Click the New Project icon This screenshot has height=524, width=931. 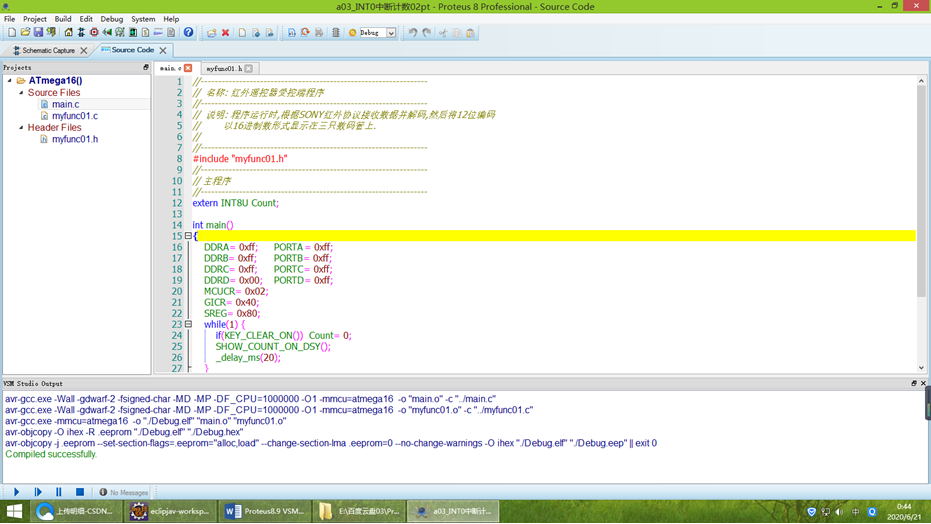pos(12,33)
